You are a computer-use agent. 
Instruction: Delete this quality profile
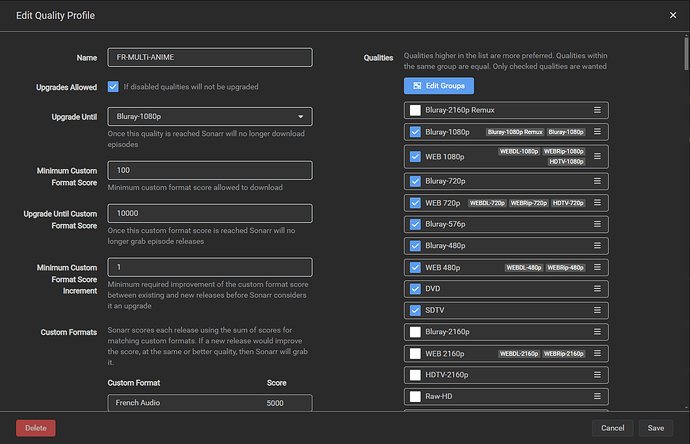click(x=35, y=428)
